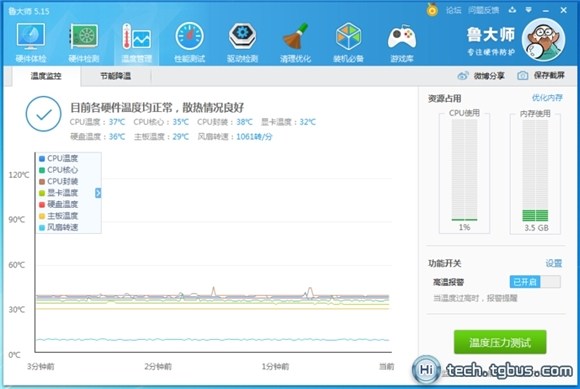Screen dimensions: 580x389
Task: Click the CPU使用 usage bar
Action: tap(464, 170)
